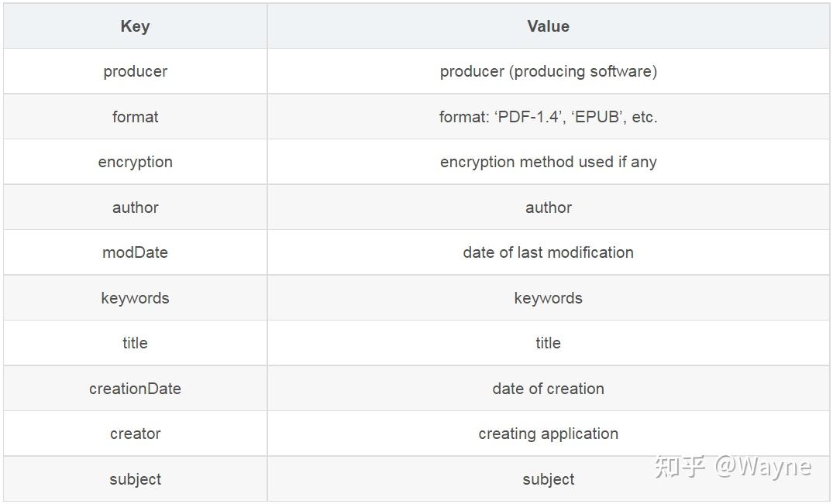This screenshot has width=833, height=504.
Task: Click the producer (producing software) value cell
Action: click(x=548, y=71)
